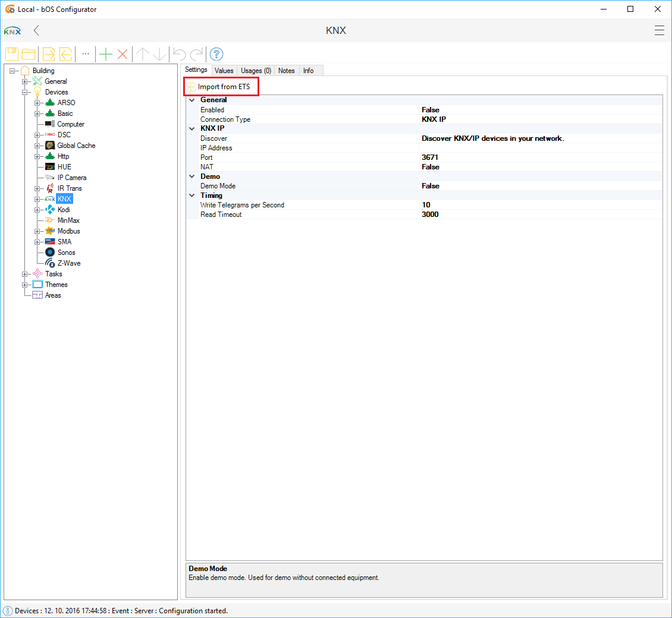Toggle the NAT setting value
The width and height of the screenshot is (672, 618).
pyautogui.click(x=431, y=167)
